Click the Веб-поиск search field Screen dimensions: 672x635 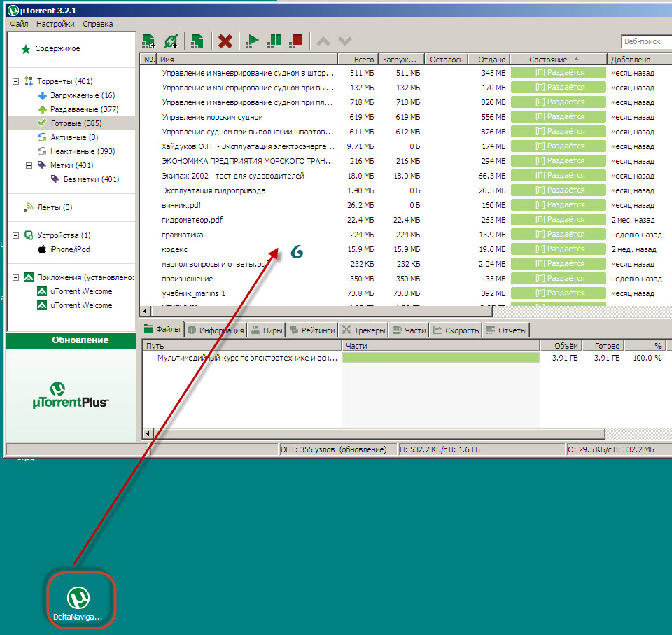pyautogui.click(x=646, y=42)
